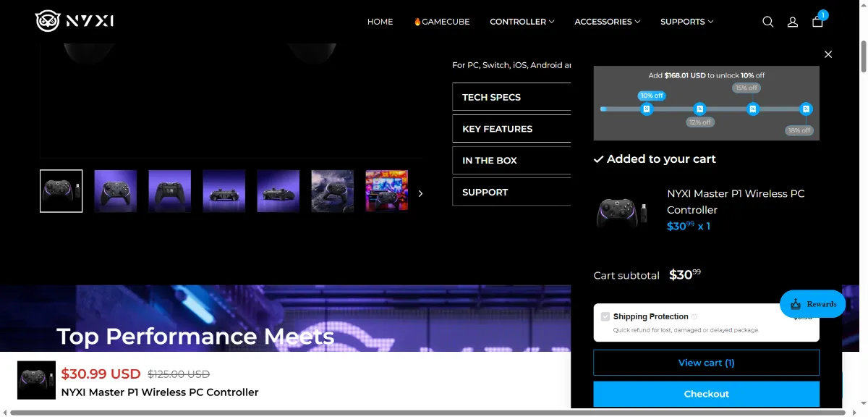Select the sixth dark rocky thumbnail
This screenshot has width=868, height=417.
pos(333,191)
